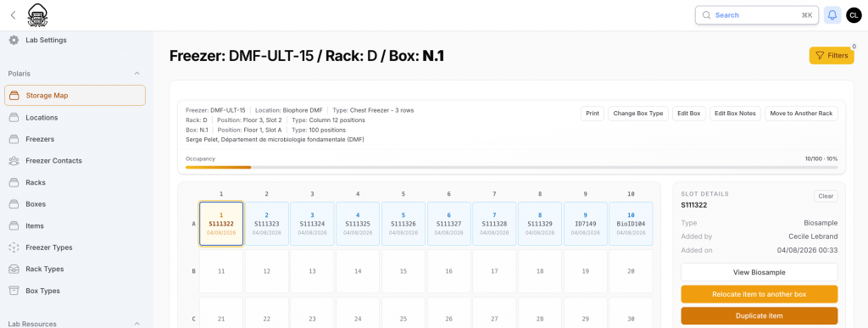
Task: Click the Edit Box button
Action: (688, 114)
